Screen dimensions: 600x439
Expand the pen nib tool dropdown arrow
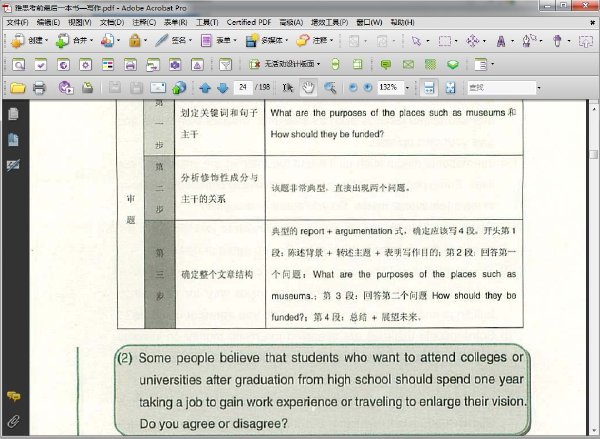click(x=541, y=41)
